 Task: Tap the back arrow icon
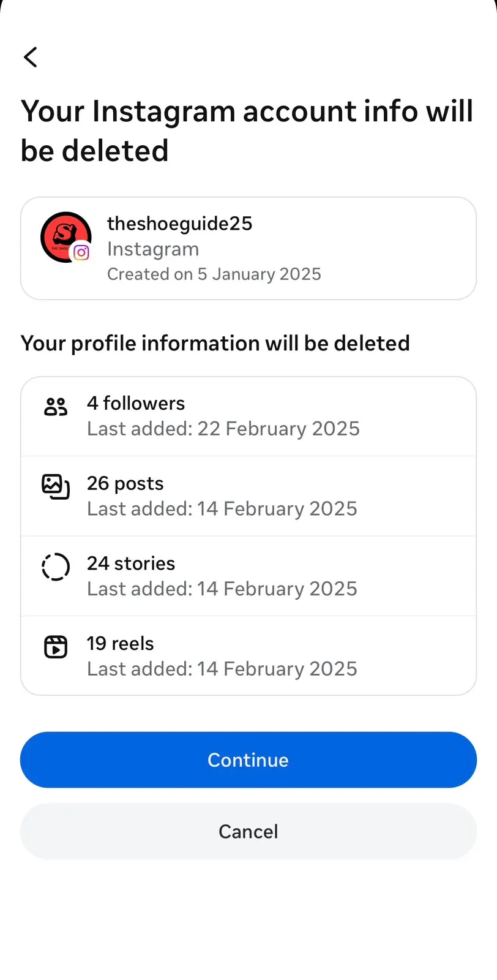pyautogui.click(x=31, y=57)
